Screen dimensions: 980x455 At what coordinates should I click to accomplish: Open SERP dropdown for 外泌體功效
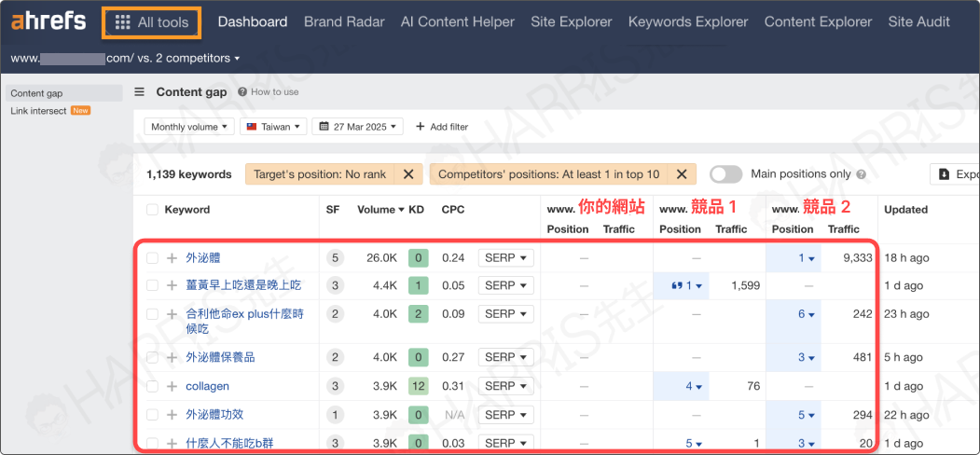pos(505,414)
